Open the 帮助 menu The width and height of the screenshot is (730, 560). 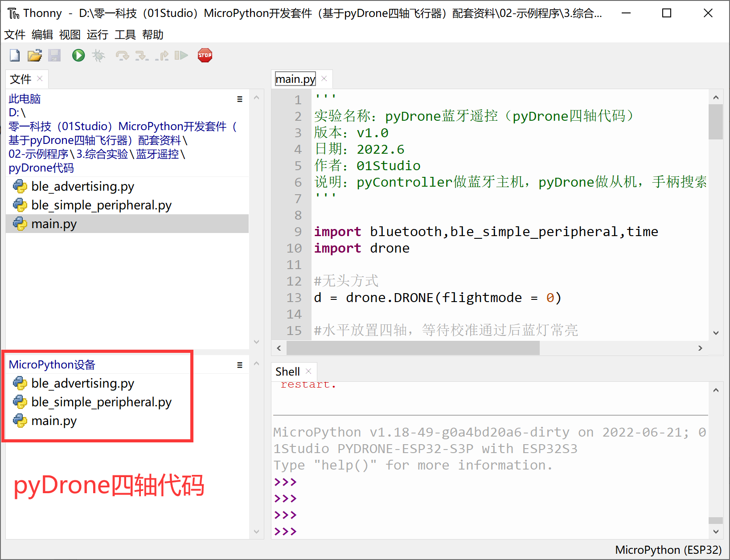[153, 34]
